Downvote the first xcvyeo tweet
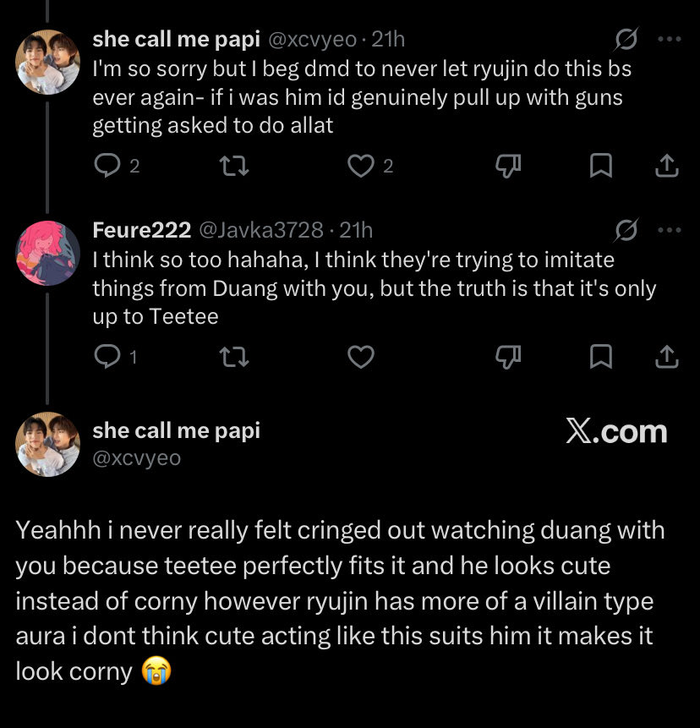Viewport: 700px width, 728px height. pyautogui.click(x=508, y=166)
